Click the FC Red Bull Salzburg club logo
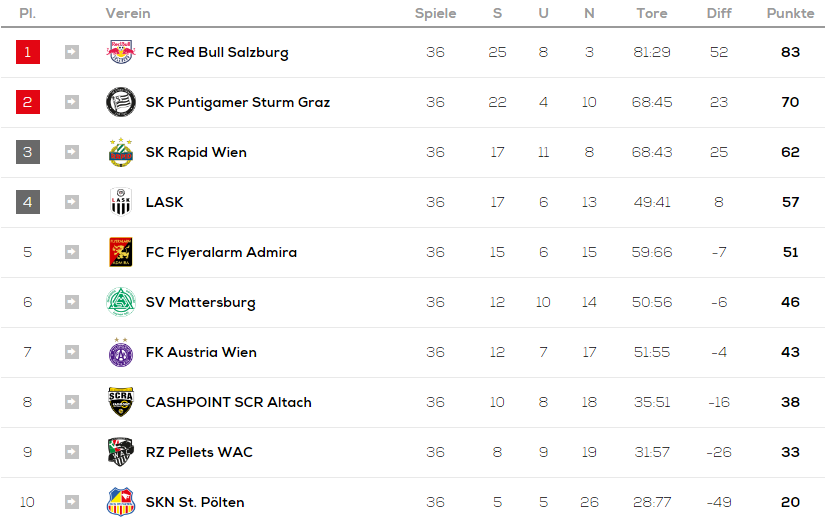Screen dimensions: 825x526 120,52
